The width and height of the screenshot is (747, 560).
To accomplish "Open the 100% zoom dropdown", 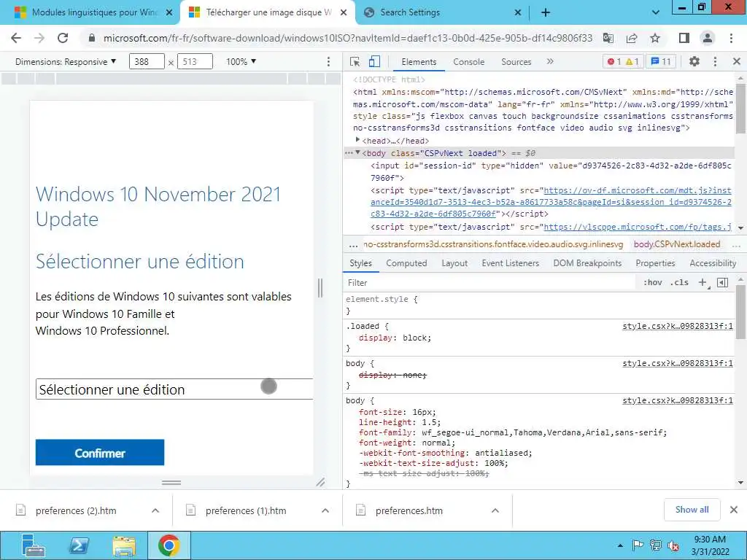I will [241, 61].
